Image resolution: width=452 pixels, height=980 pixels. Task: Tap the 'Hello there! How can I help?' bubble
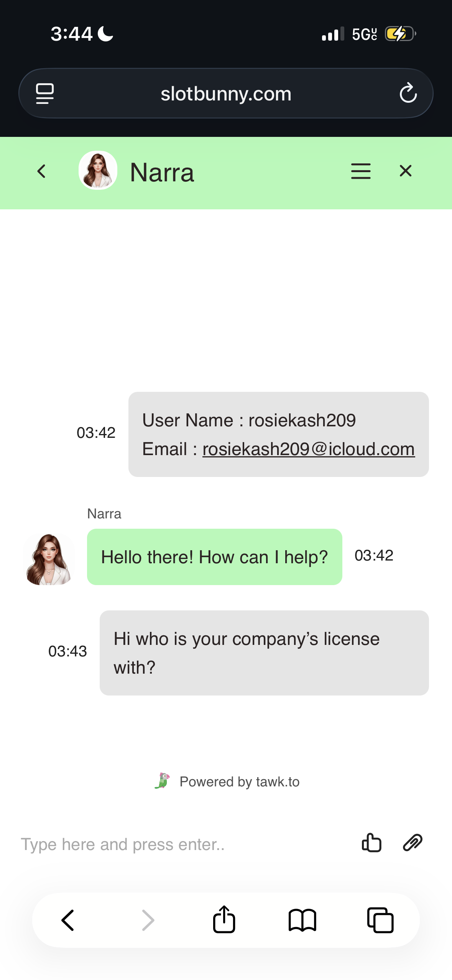click(214, 557)
